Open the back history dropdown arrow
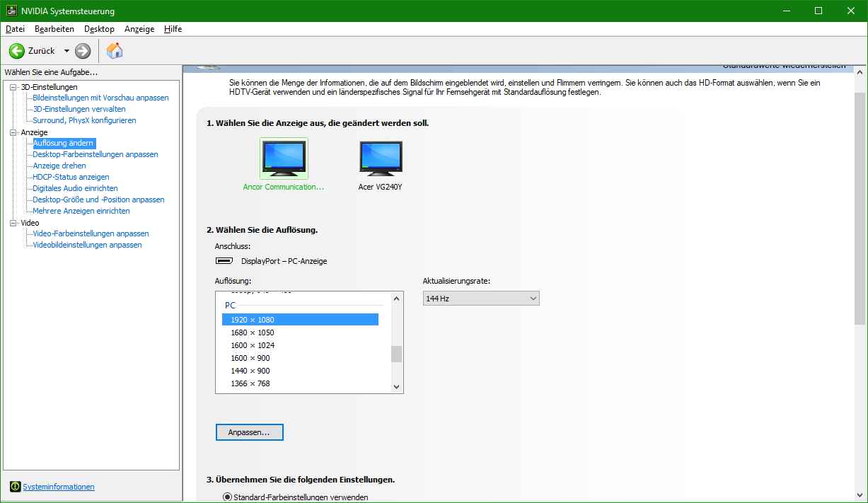868x503 pixels. click(66, 51)
